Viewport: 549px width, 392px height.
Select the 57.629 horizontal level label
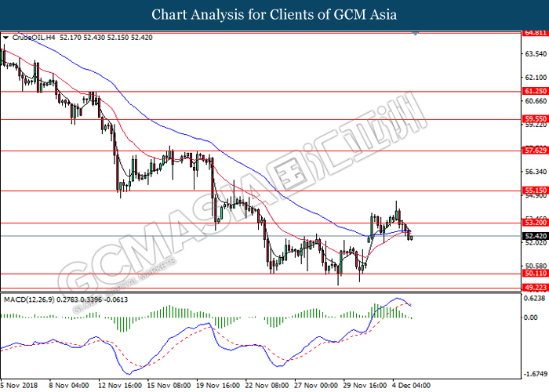pos(536,151)
